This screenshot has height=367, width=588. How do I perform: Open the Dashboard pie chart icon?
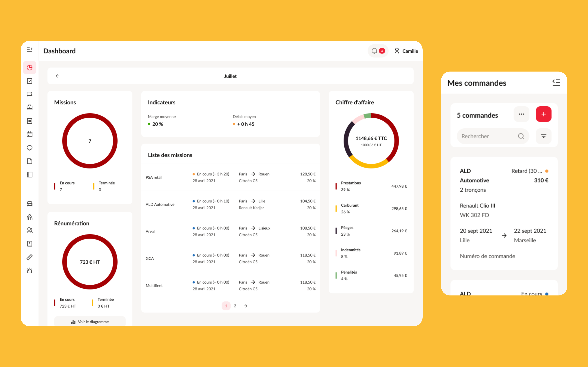click(29, 68)
